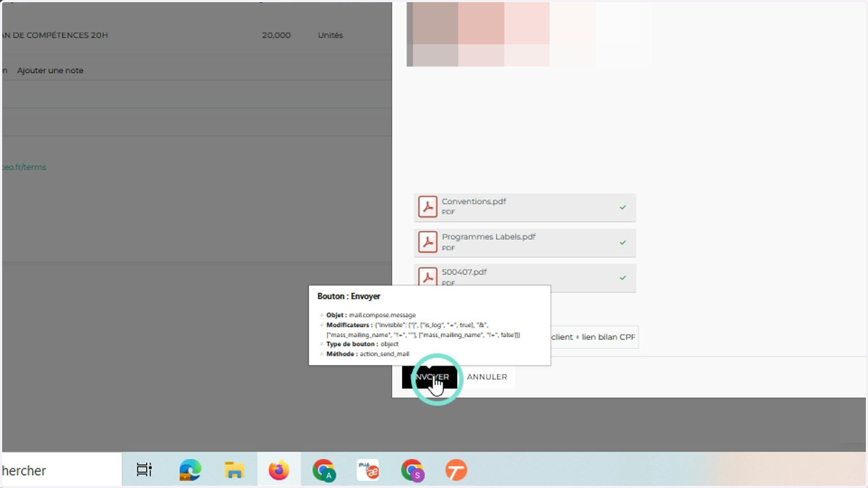
Task: Click the 20,000 quantity cell
Action: click(x=276, y=35)
